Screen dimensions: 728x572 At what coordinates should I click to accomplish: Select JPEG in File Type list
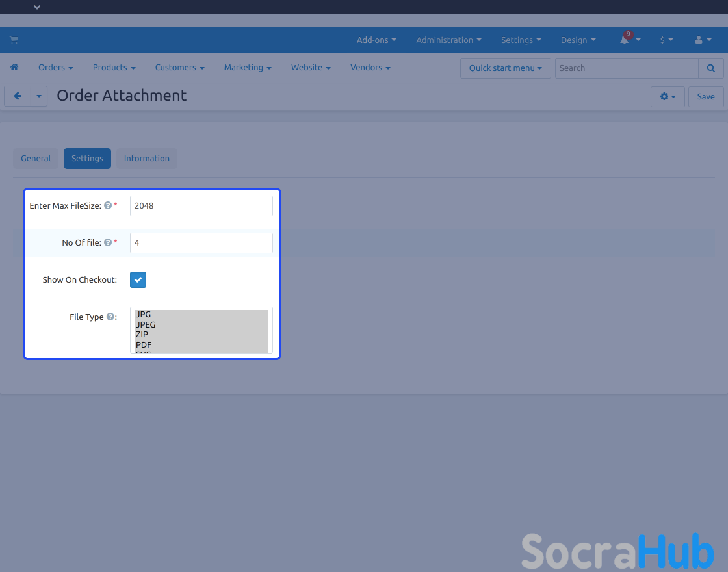click(201, 324)
